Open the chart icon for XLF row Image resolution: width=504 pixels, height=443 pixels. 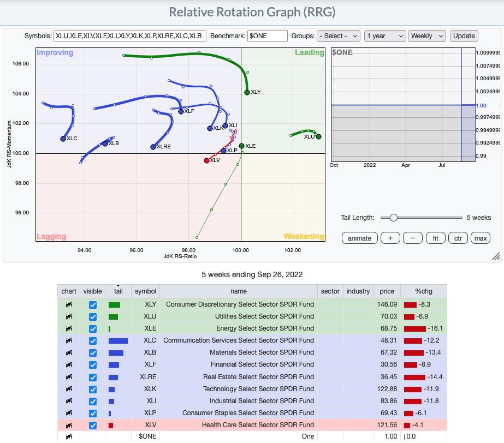pyautogui.click(x=69, y=364)
